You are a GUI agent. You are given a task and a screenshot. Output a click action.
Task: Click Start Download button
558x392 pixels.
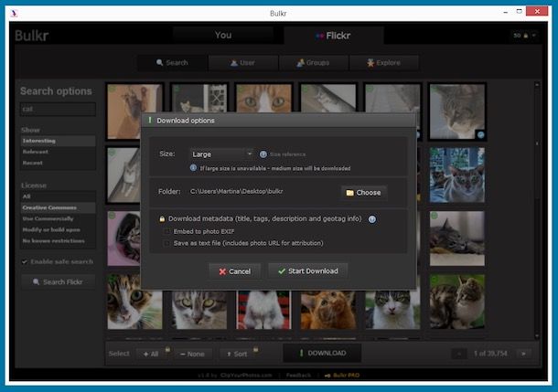pyautogui.click(x=308, y=271)
